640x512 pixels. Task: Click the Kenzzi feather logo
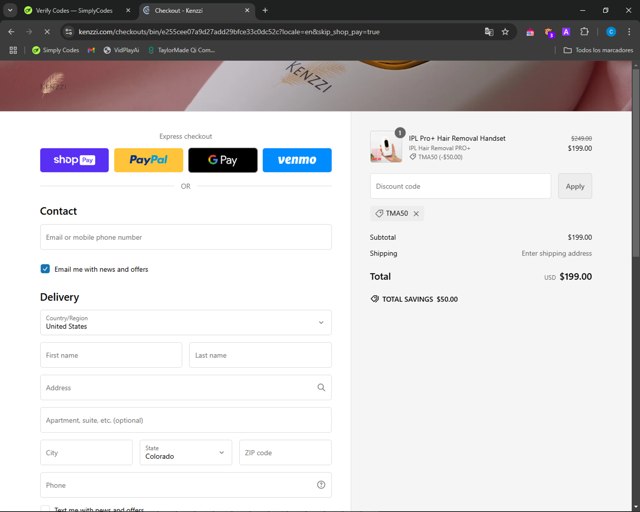click(53, 83)
